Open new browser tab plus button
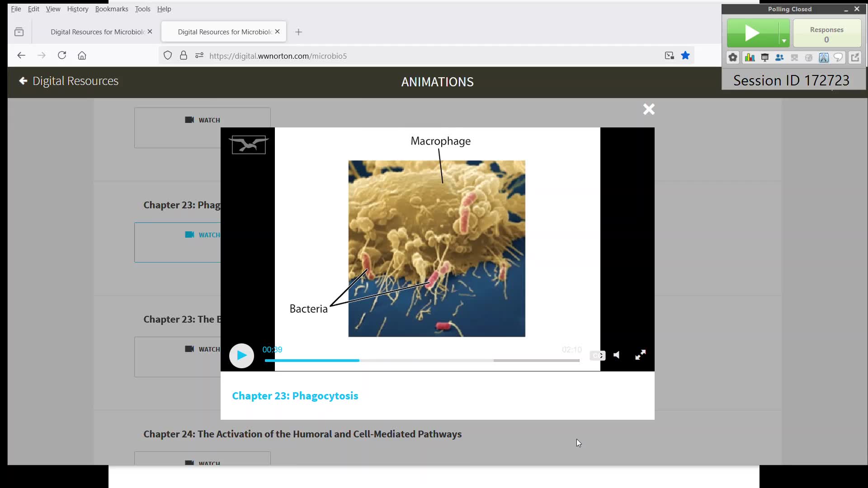Image resolution: width=868 pixels, height=488 pixels. point(298,32)
